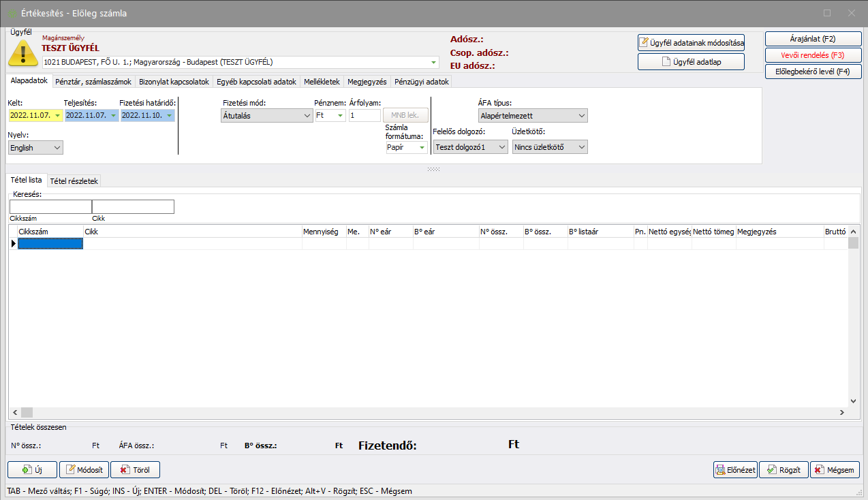Click the horizontal scrollbar right arrow
Viewport: 868px width, 500px height.
tap(841, 412)
